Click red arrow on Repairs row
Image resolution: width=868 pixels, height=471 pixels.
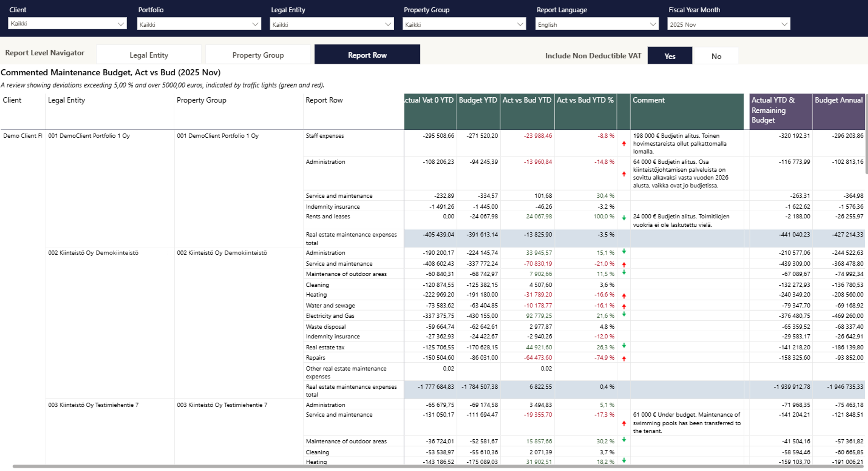pyautogui.click(x=624, y=359)
